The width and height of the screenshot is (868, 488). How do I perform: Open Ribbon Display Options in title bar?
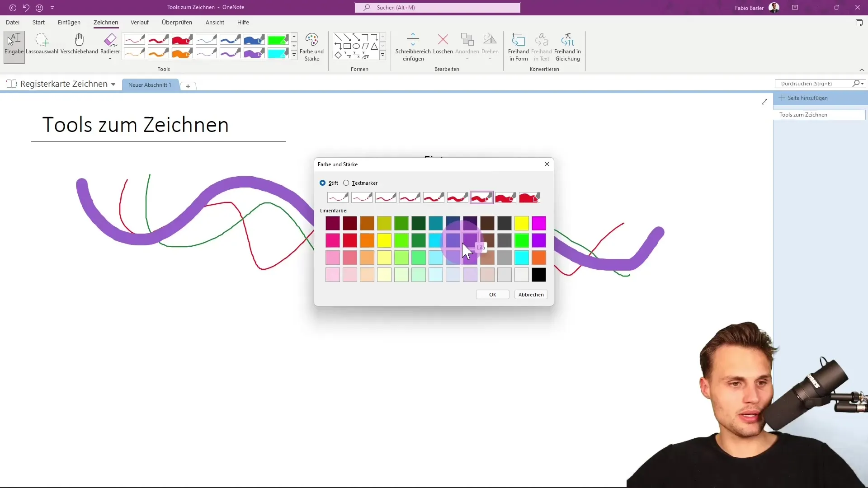pos(795,8)
